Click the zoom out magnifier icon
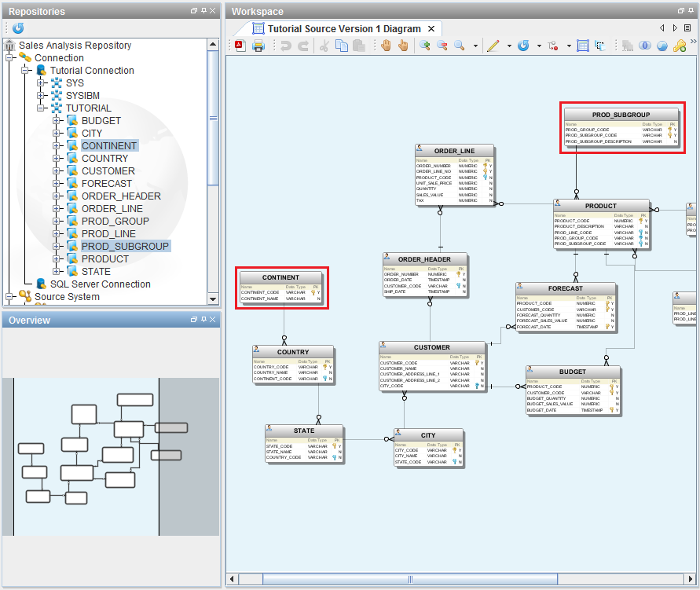Viewport: 700px width, 590px height. (442, 46)
